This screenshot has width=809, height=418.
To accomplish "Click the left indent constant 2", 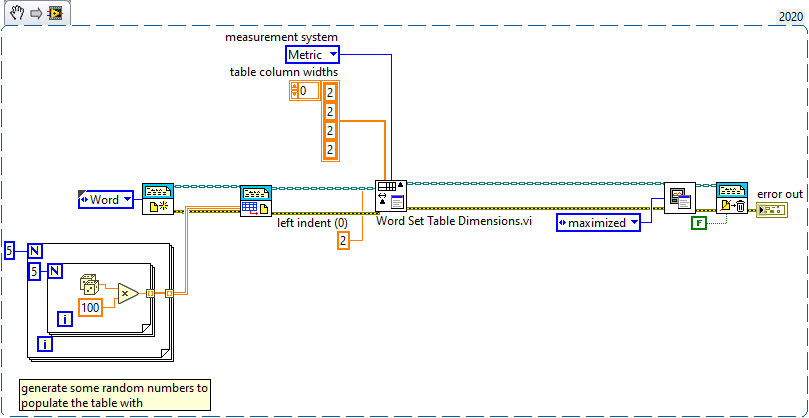I will coord(344,240).
